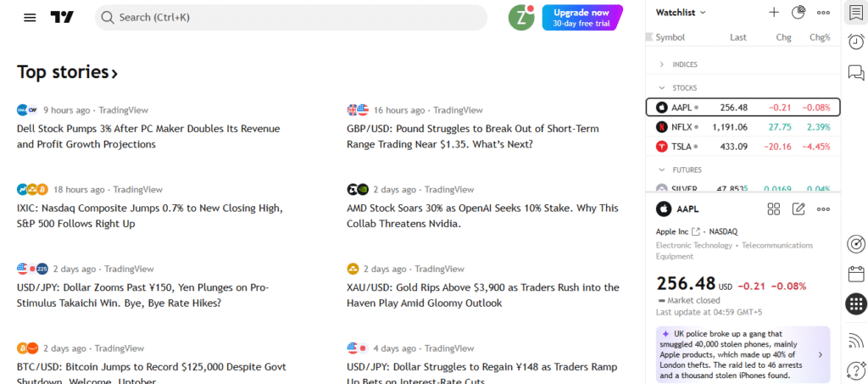Viewport: 868px width, 384px height.
Task: Read the Dell Stock Pumps 3% story
Action: coord(148,136)
